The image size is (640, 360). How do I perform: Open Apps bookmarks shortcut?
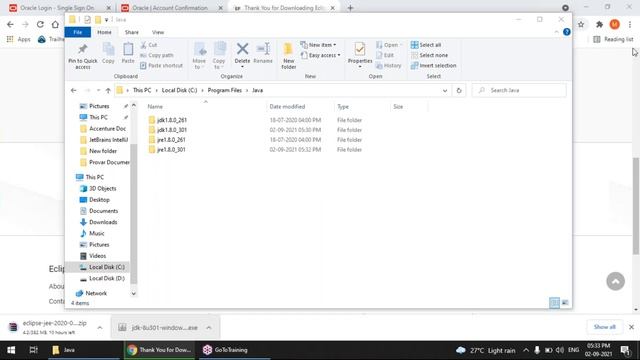click(19, 39)
